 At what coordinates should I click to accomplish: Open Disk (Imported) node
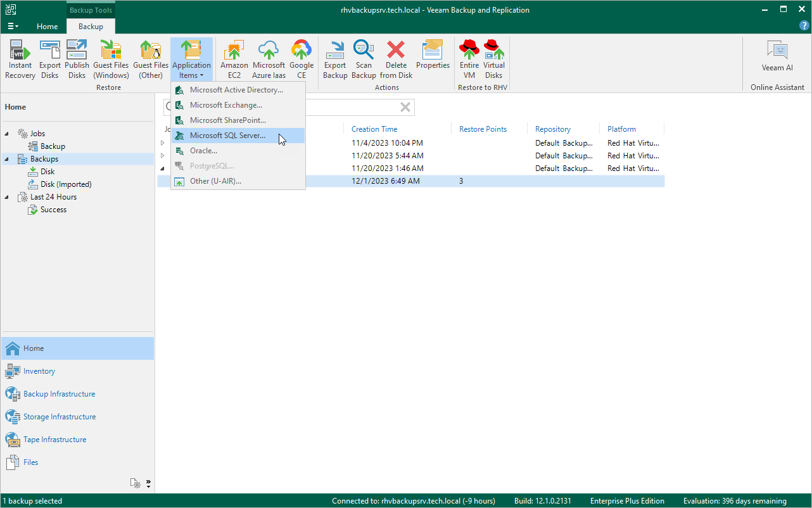pyautogui.click(x=66, y=184)
